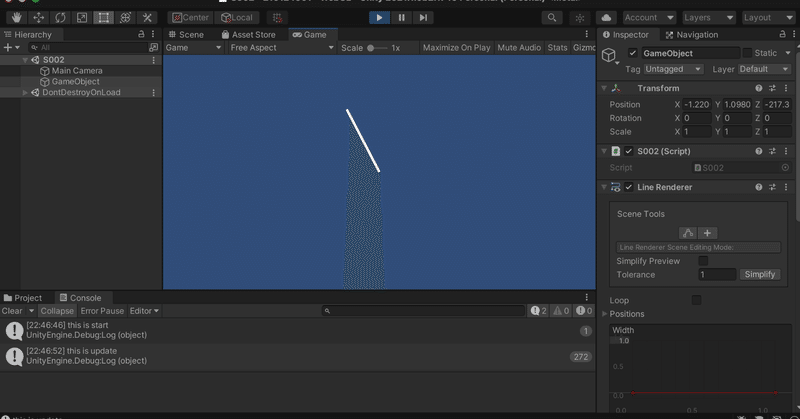Toggle GameObject active checkbox

click(633, 53)
